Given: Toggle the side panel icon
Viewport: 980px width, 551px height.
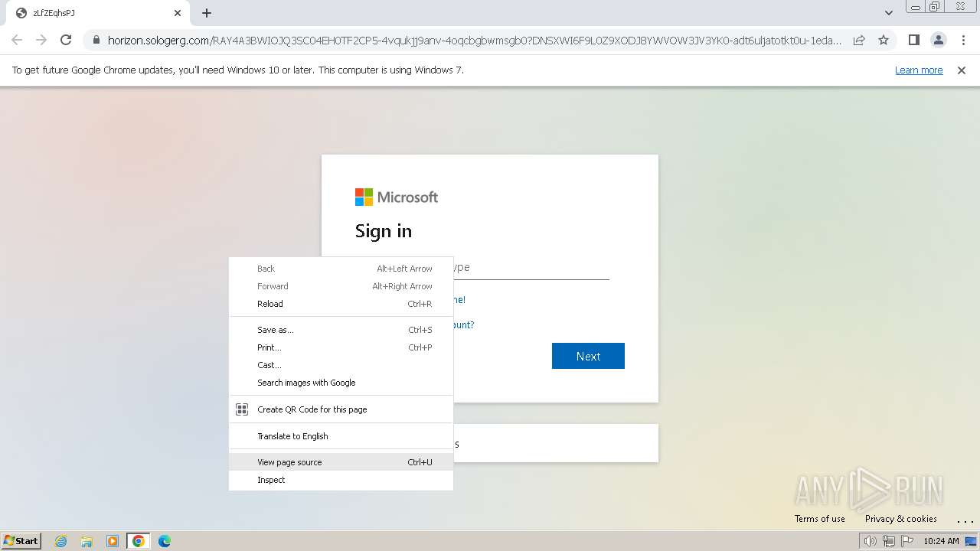Looking at the screenshot, I should 913,40.
